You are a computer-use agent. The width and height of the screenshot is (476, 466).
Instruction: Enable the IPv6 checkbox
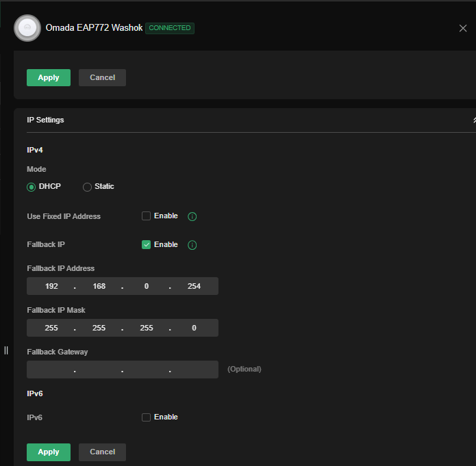point(146,417)
